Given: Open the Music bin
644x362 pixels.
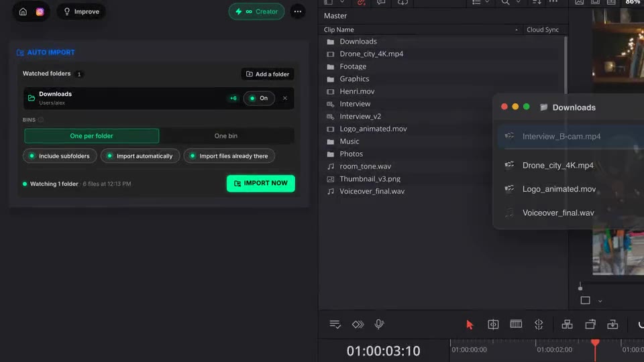Looking at the screenshot, I should click(349, 141).
